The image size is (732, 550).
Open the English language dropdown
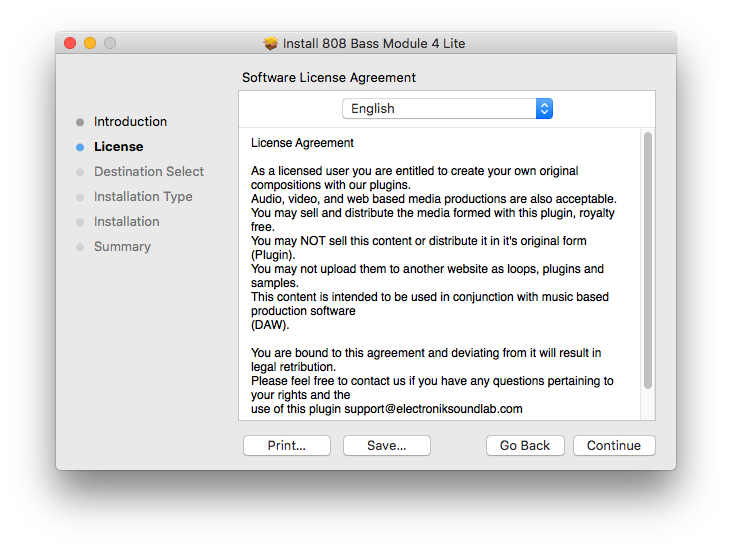(447, 108)
